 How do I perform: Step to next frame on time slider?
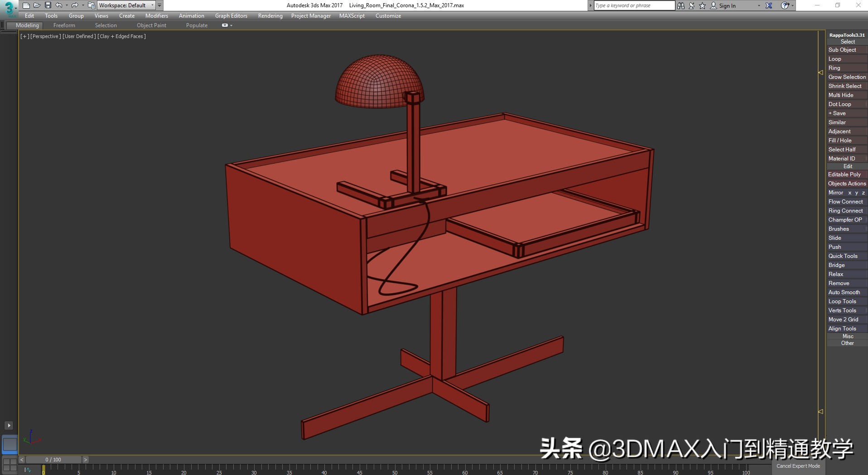85,460
